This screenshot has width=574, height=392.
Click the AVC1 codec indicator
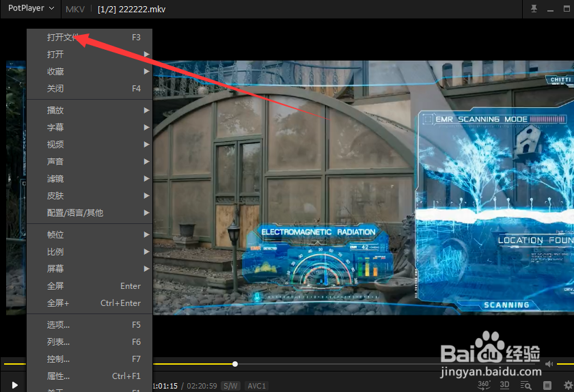257,386
